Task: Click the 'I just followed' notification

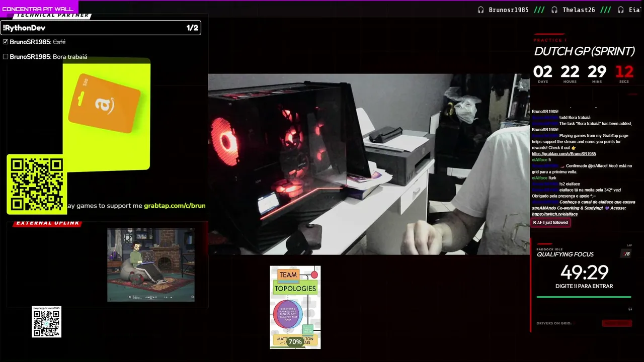Action: pos(550,222)
